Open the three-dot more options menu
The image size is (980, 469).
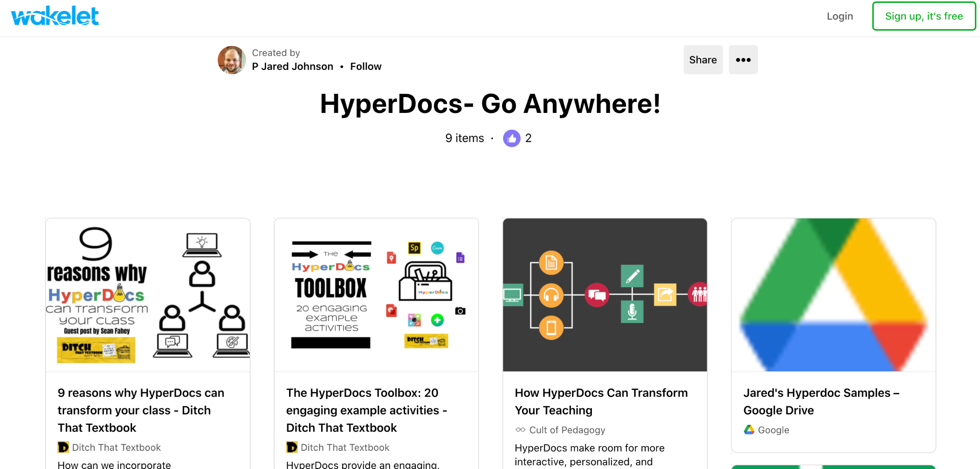click(x=743, y=60)
